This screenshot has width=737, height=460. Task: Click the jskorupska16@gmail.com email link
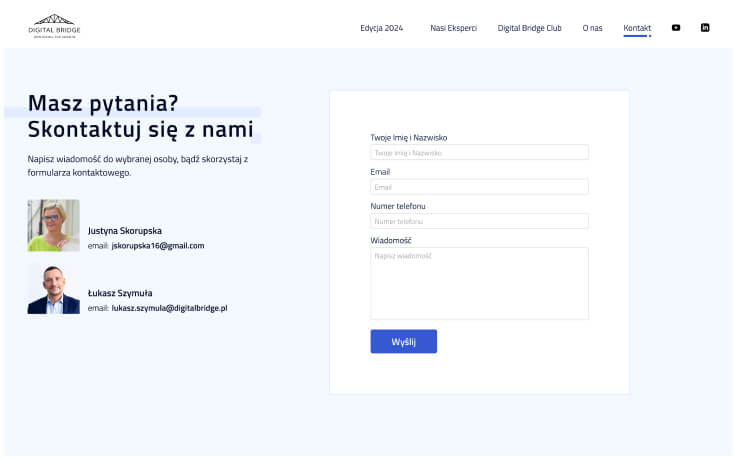[158, 245]
